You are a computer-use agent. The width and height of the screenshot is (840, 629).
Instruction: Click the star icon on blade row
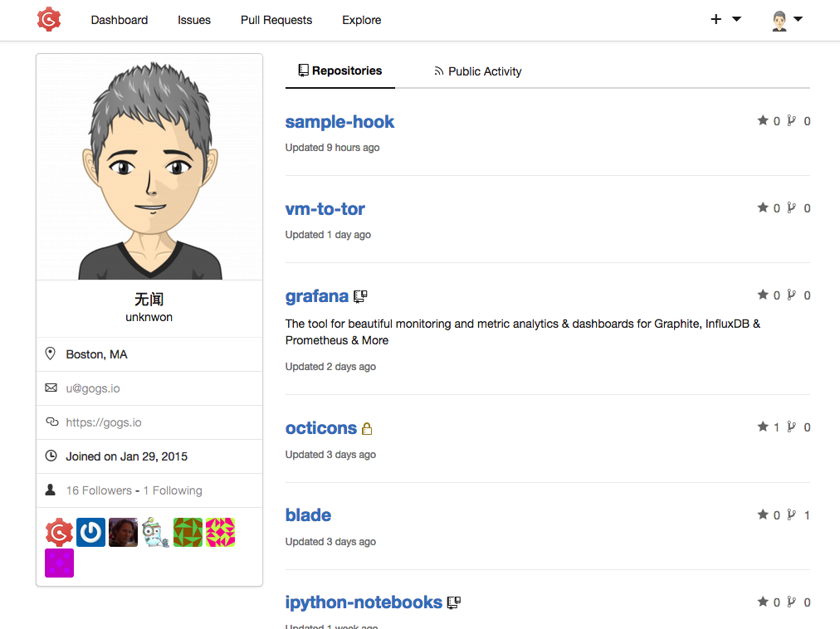(763, 514)
